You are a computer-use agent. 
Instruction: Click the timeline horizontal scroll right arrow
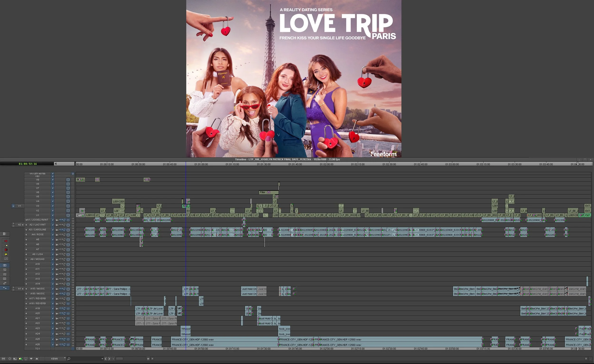(586, 359)
